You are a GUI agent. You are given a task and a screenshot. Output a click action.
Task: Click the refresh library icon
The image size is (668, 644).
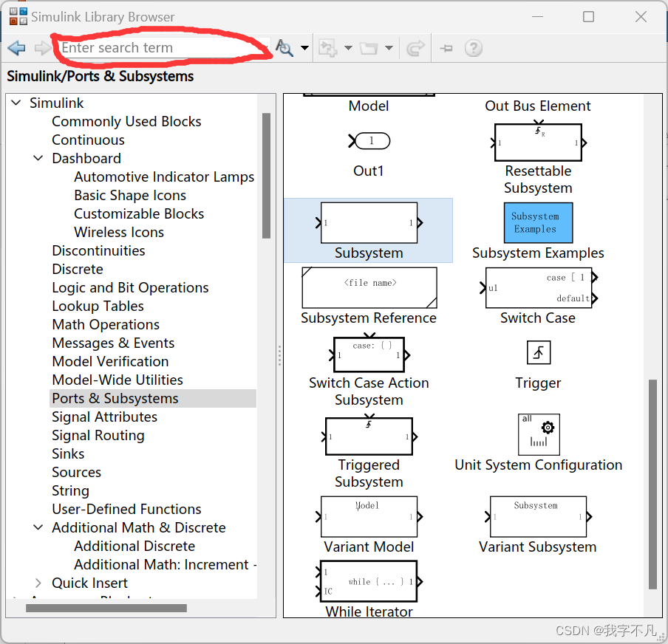click(x=415, y=48)
